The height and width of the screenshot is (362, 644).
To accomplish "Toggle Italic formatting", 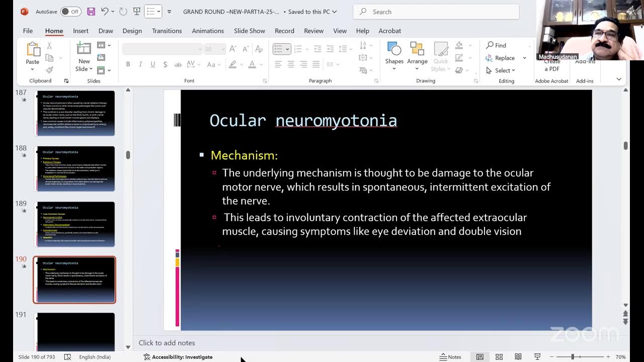I will click(x=140, y=64).
